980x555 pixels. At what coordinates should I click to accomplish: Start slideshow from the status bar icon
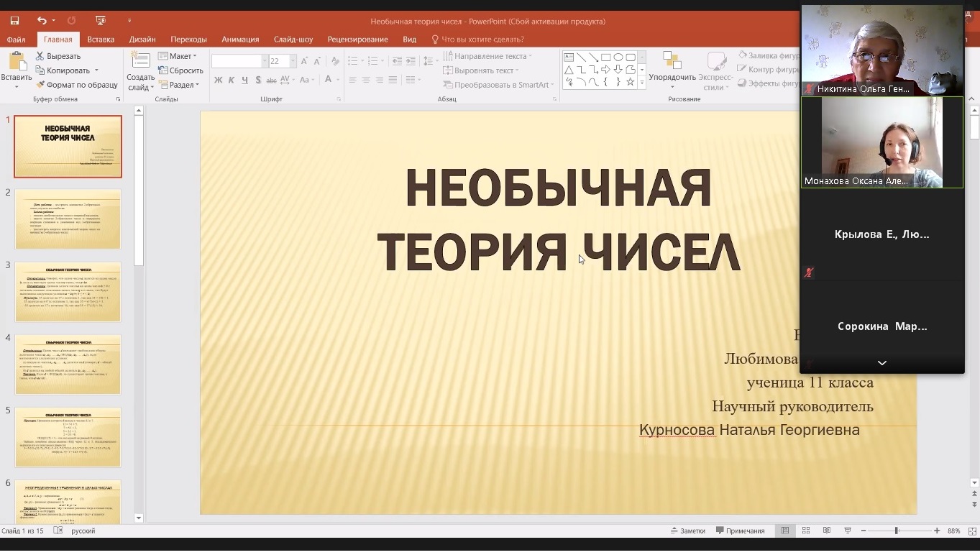(x=848, y=531)
